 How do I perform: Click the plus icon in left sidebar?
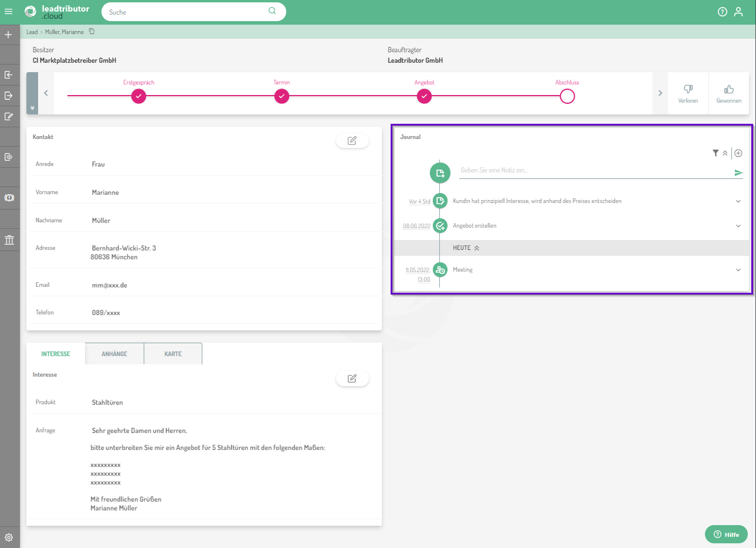tap(8, 35)
